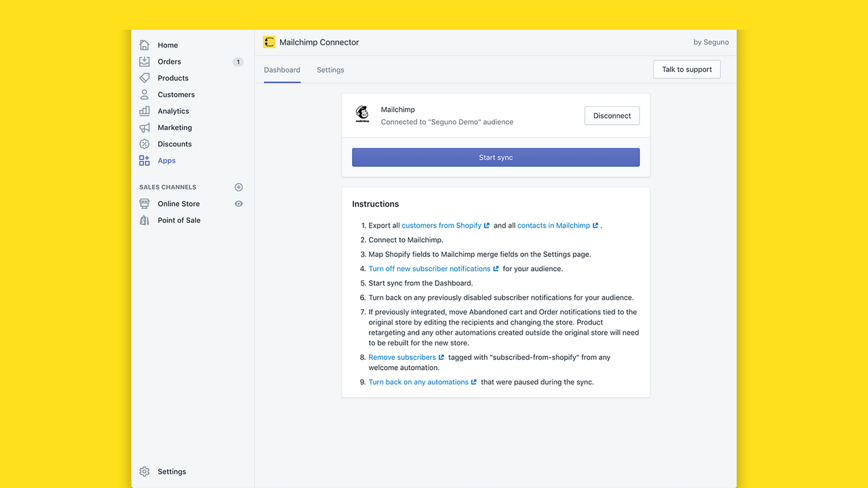Click the Mailchimp Connector title text

click(319, 42)
